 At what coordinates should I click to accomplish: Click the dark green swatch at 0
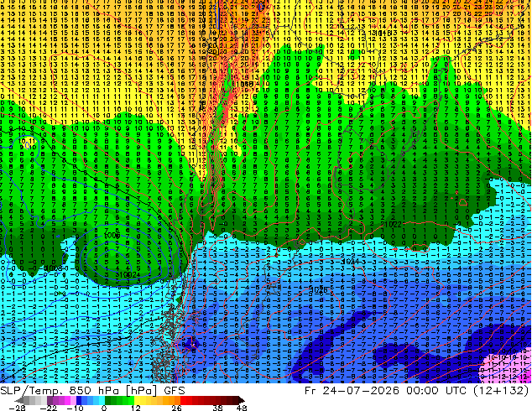[108, 400]
